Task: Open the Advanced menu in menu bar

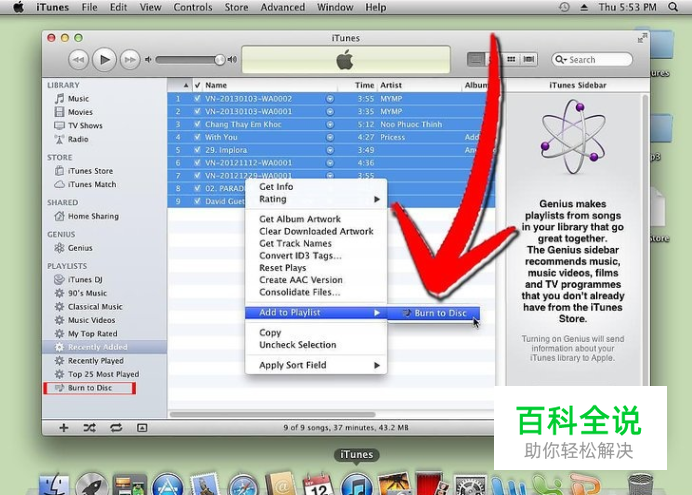Action: point(283,8)
